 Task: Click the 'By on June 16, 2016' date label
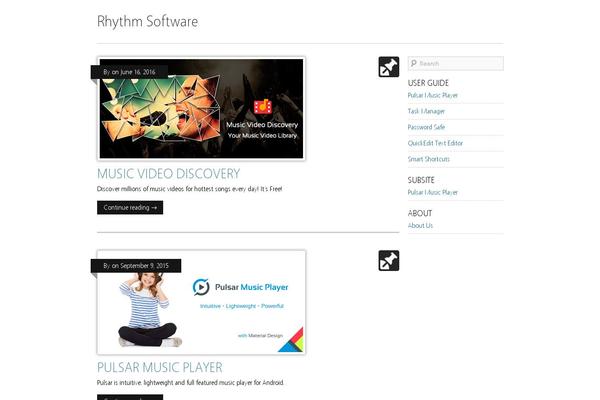click(129, 72)
